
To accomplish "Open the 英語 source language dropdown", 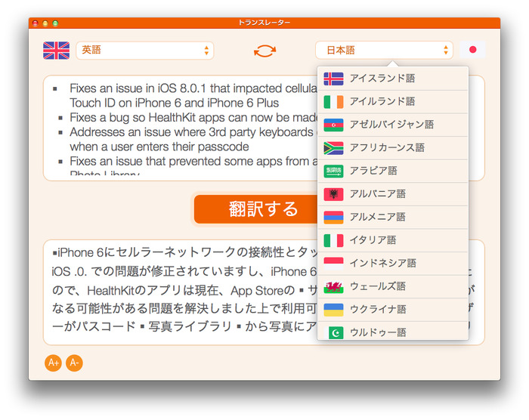I will click(145, 51).
